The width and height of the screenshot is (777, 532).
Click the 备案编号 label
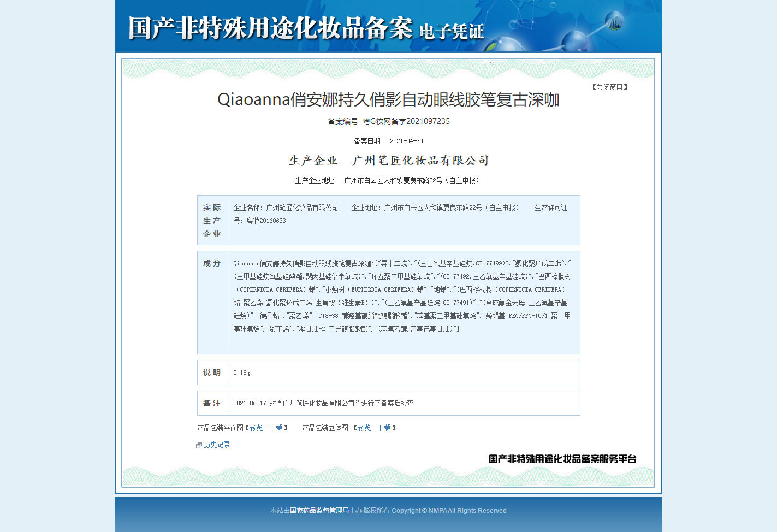click(343, 121)
